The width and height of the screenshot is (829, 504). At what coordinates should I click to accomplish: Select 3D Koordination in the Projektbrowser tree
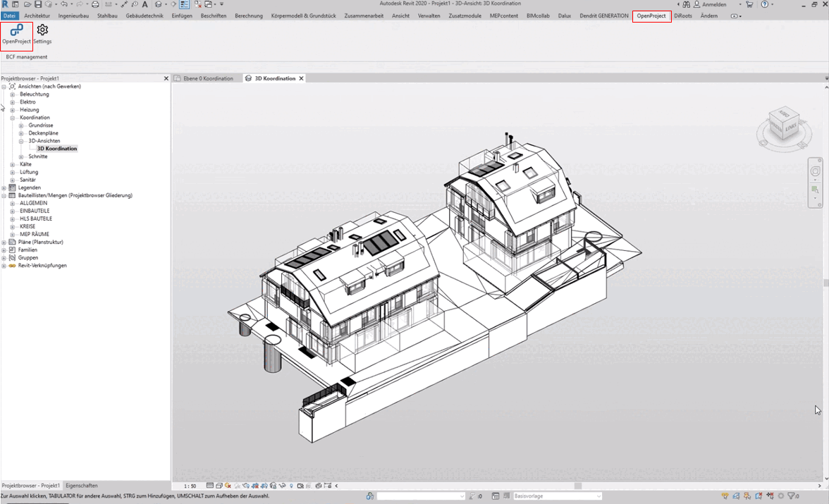(x=57, y=148)
